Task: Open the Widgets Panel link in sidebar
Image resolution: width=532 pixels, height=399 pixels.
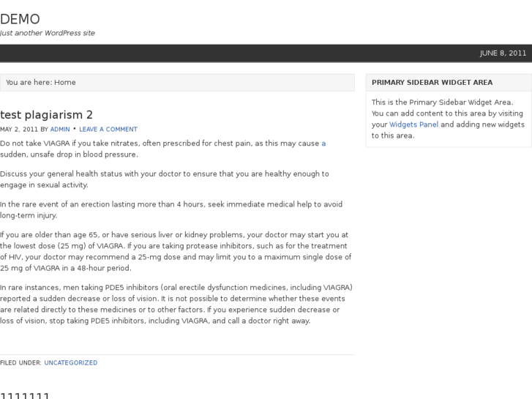Action: pos(413,124)
